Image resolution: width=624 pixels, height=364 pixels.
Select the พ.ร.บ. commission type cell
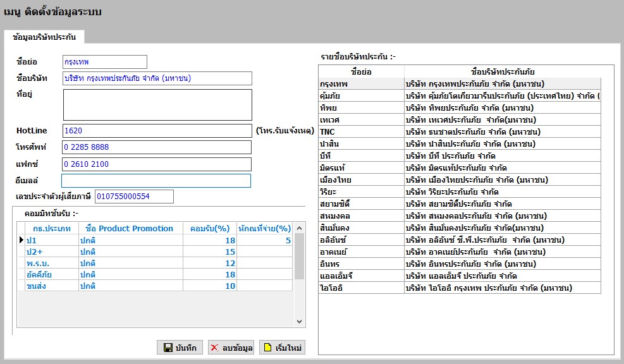[52, 263]
